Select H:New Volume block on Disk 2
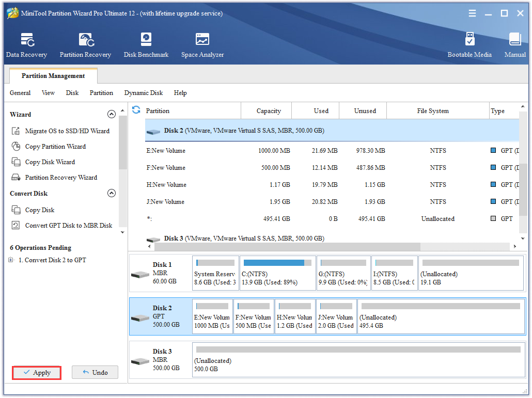This screenshot has height=398, width=532. pos(295,316)
